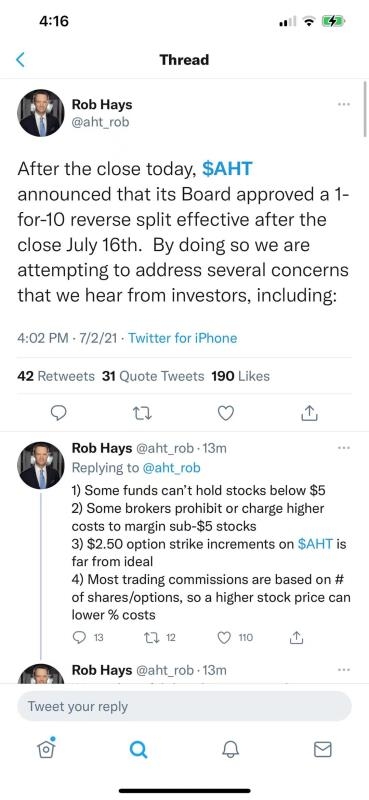The image size is (369, 800).
Task: Go back using the thread's back arrow
Action: [x=20, y=60]
